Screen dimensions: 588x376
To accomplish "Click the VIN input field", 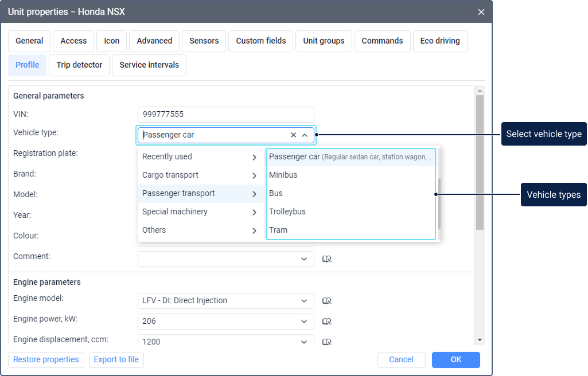I will pyautogui.click(x=226, y=114).
